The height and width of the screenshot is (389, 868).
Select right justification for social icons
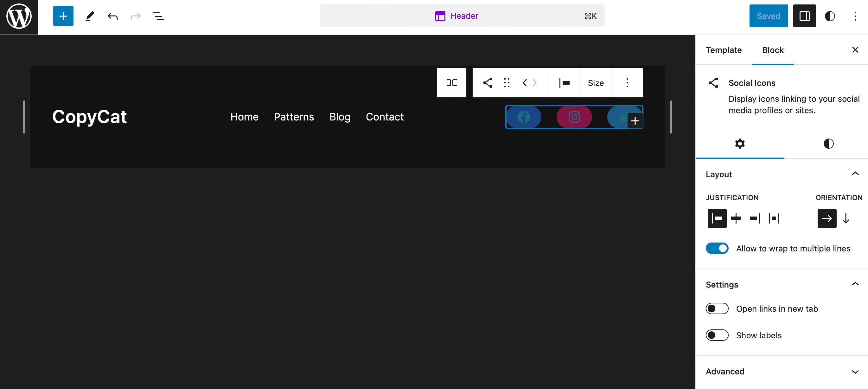pyautogui.click(x=755, y=218)
